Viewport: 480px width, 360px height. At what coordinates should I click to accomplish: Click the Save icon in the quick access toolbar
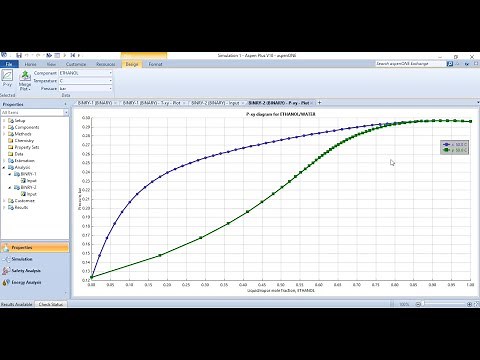(x=19, y=55)
